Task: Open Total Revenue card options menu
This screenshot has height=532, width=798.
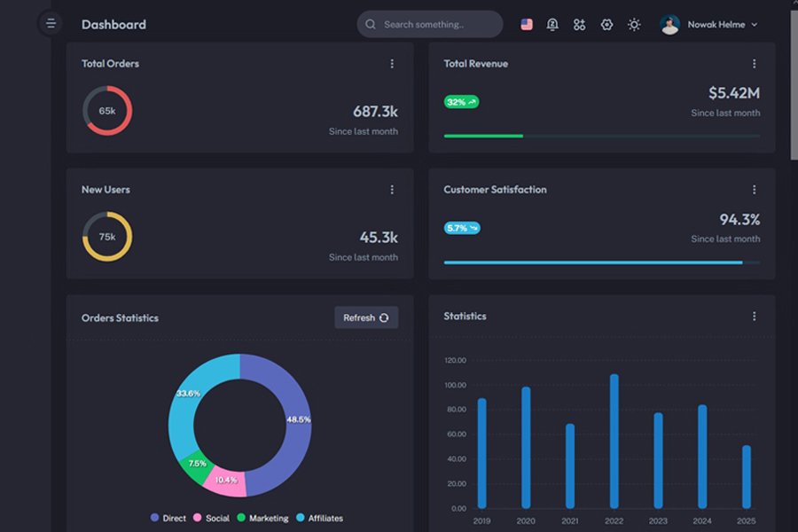Action: tap(755, 64)
